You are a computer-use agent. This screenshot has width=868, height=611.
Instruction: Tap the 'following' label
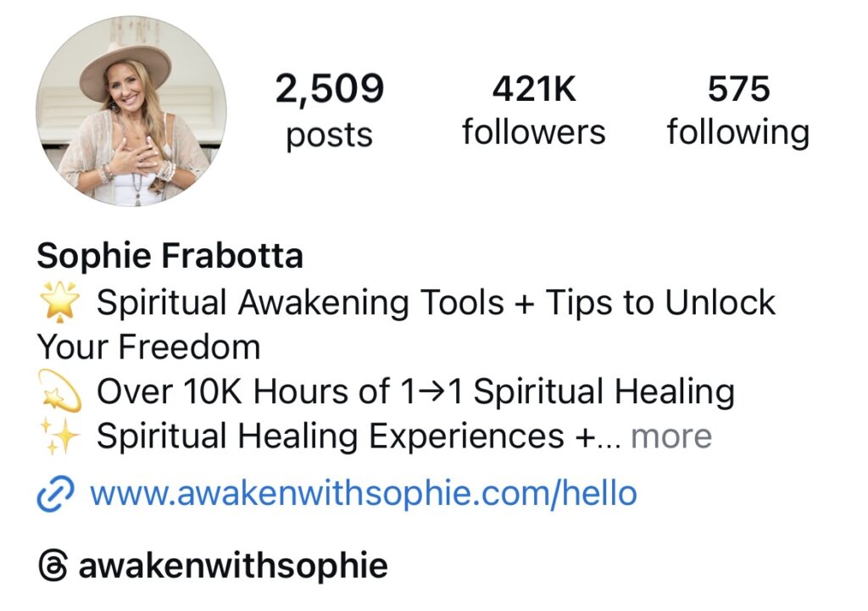[738, 134]
